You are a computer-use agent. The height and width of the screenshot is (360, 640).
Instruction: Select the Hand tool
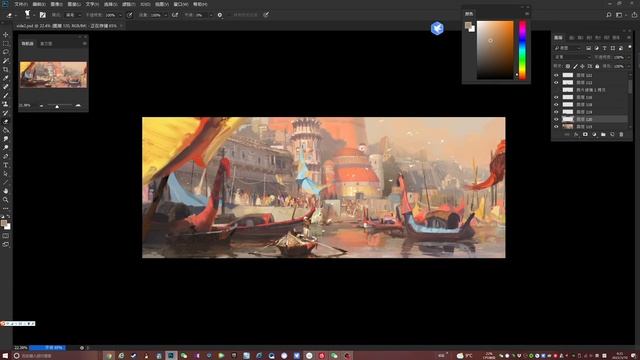(x=6, y=191)
